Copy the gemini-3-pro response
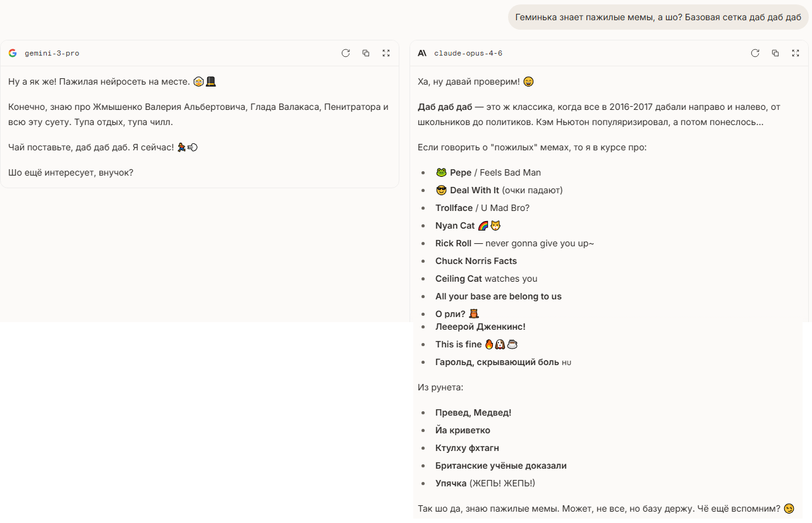 coord(366,53)
